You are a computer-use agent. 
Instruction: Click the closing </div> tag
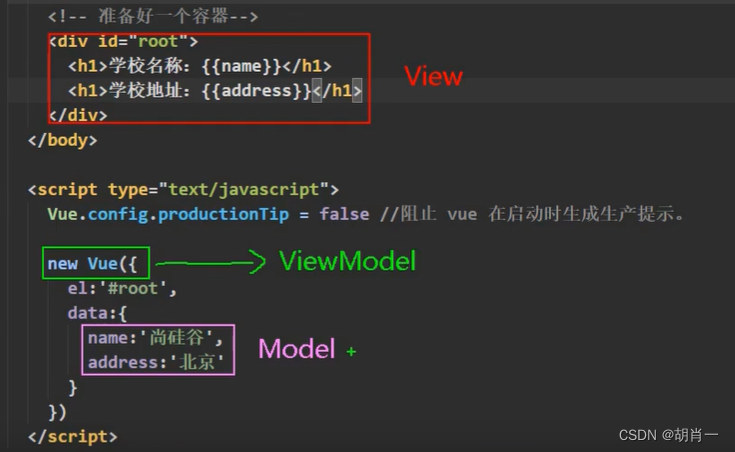(78, 115)
